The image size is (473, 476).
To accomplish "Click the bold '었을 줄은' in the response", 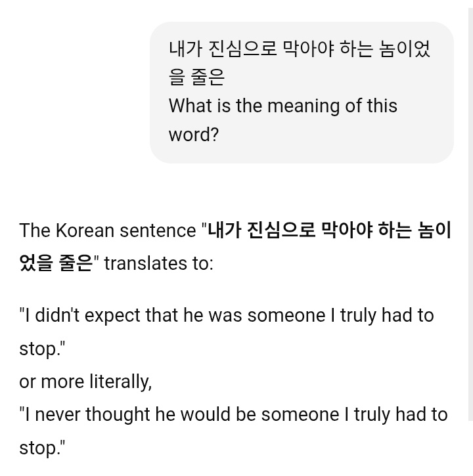I will coord(56,263).
